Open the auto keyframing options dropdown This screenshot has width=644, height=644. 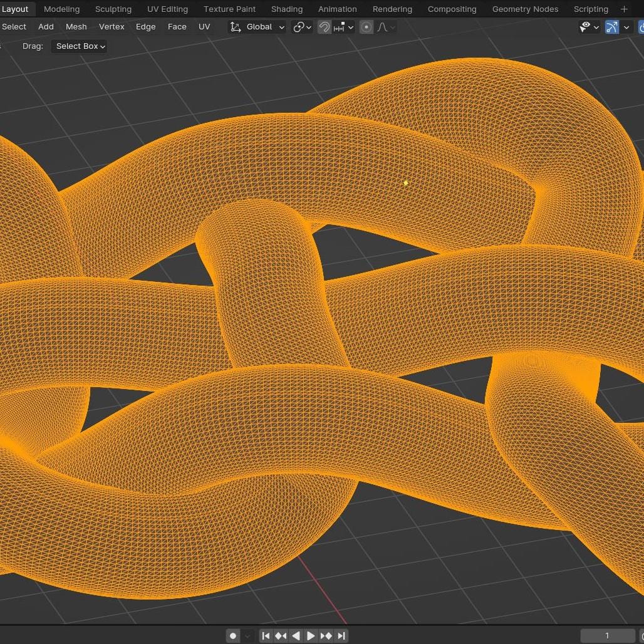pos(247,636)
